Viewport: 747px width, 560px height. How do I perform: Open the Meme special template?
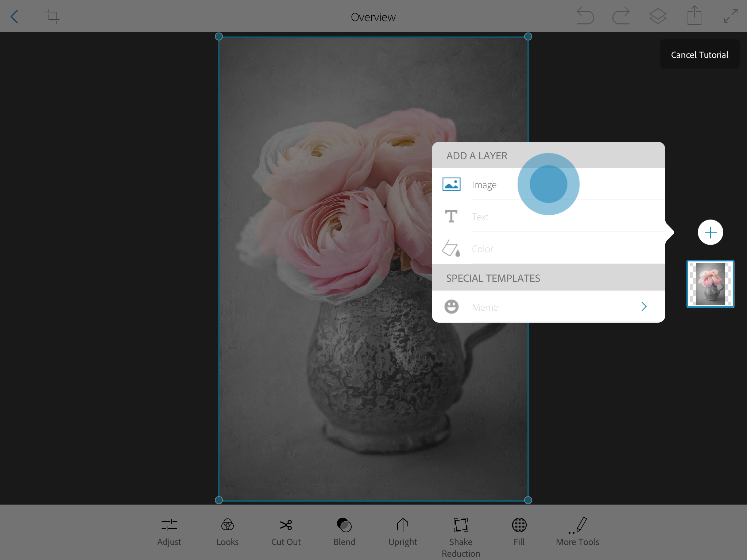point(549,307)
